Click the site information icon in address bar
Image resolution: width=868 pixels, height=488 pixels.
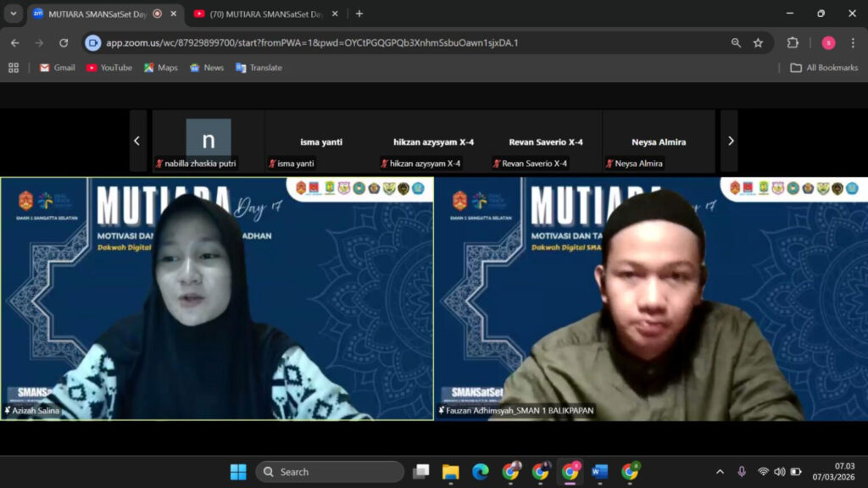point(92,42)
